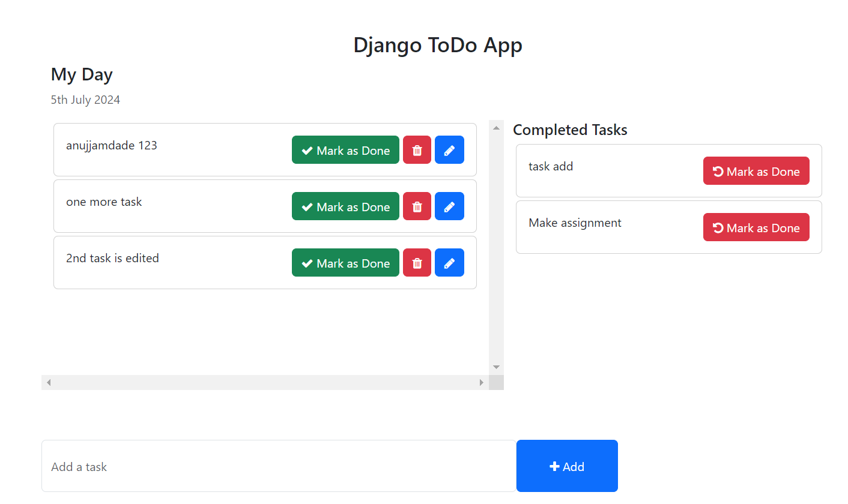Click the trash icon for anujjamdade 123
Image resolution: width=848 pixels, height=504 pixels.
point(417,149)
